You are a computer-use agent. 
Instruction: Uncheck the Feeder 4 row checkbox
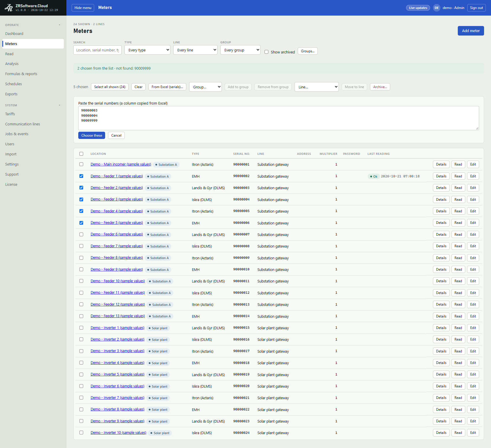click(81, 211)
